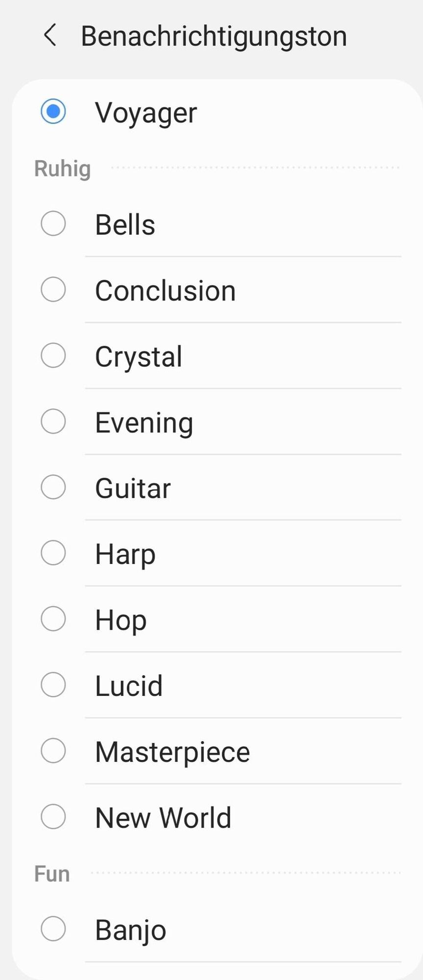Choose the Masterpiece radio button
This screenshot has width=423, height=980.
[53, 751]
